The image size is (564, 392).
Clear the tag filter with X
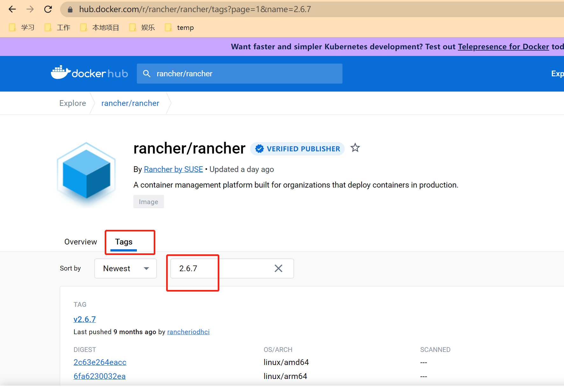click(x=278, y=269)
